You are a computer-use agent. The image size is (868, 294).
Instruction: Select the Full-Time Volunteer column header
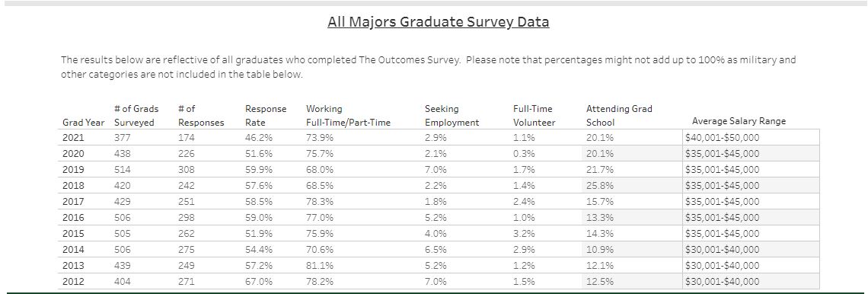click(534, 116)
